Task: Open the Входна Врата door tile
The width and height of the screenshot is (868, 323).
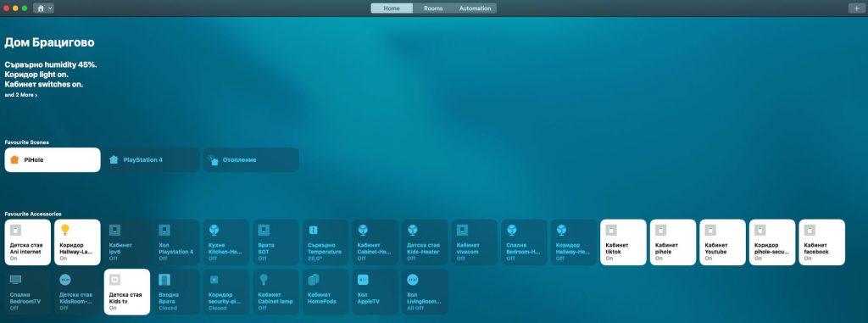Action: pos(176,292)
